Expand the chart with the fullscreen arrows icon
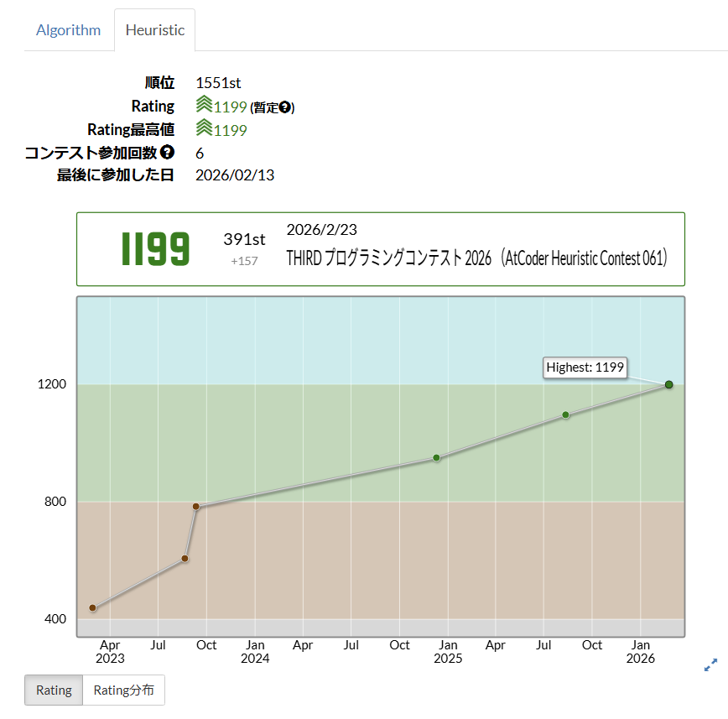Viewport: 728px width, 719px height. pos(711,664)
